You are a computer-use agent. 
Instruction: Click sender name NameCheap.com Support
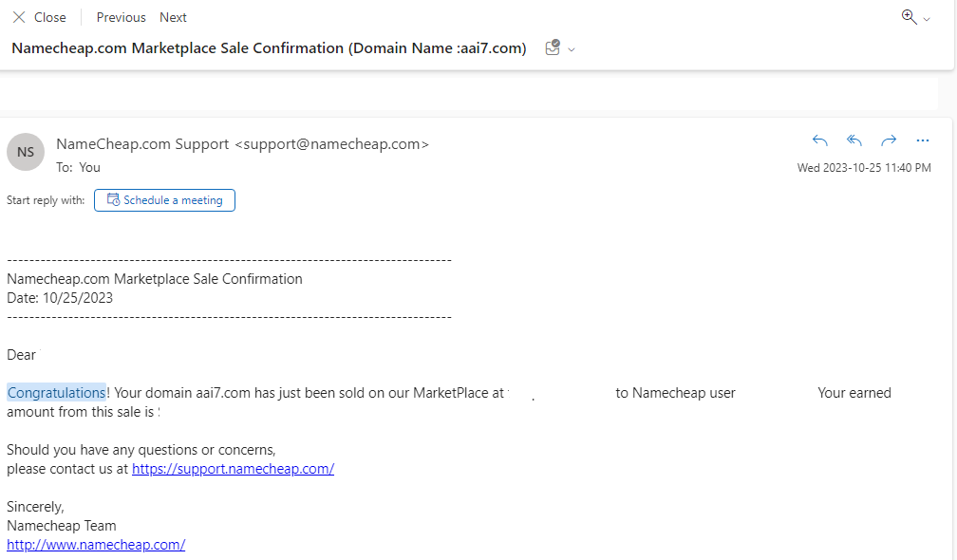[142, 144]
